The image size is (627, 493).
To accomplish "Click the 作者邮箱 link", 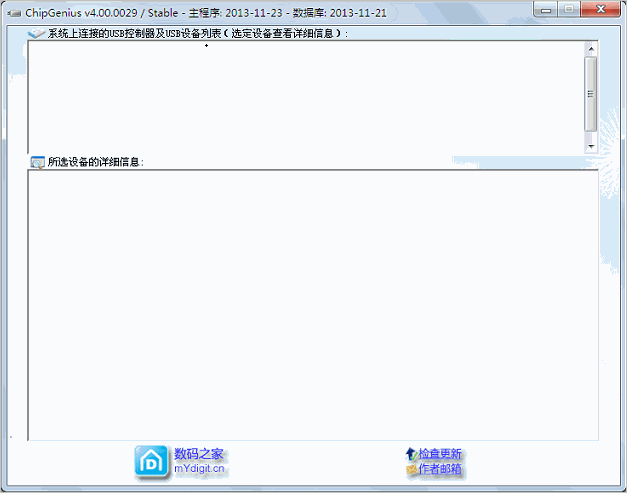I will [440, 469].
